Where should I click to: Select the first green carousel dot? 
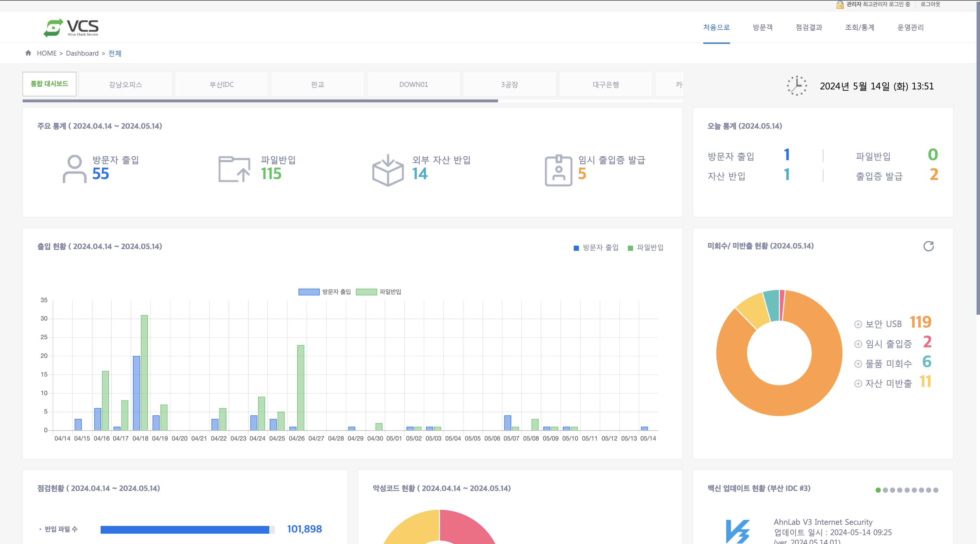pyautogui.click(x=878, y=490)
